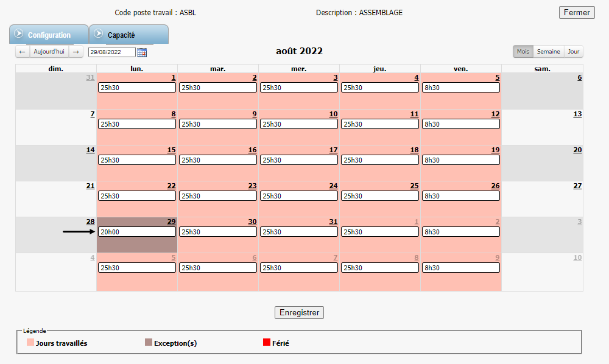Click the Capacité tab arrow icon
The image size is (609, 364).
98,33
